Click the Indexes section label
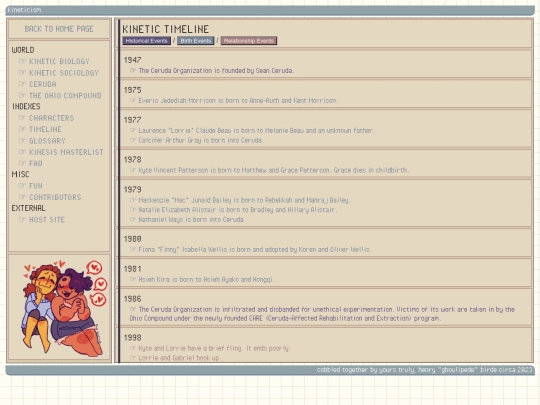The image size is (540, 405). [x=26, y=106]
